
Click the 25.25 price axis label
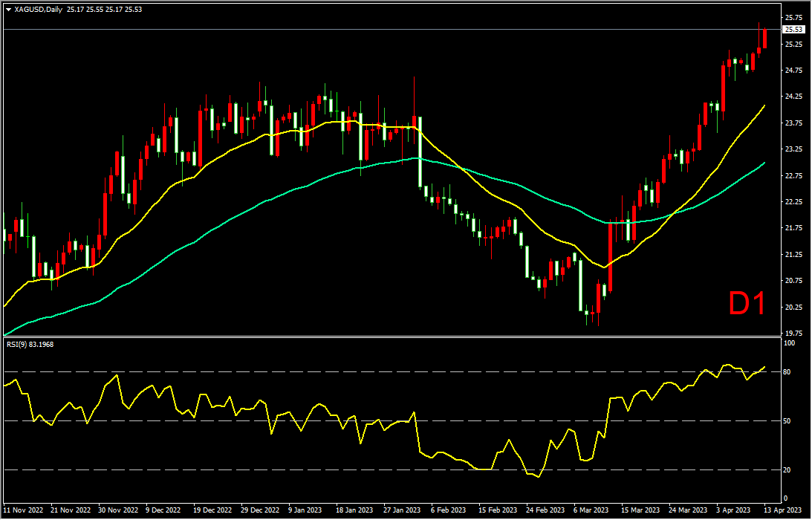pyautogui.click(x=793, y=44)
